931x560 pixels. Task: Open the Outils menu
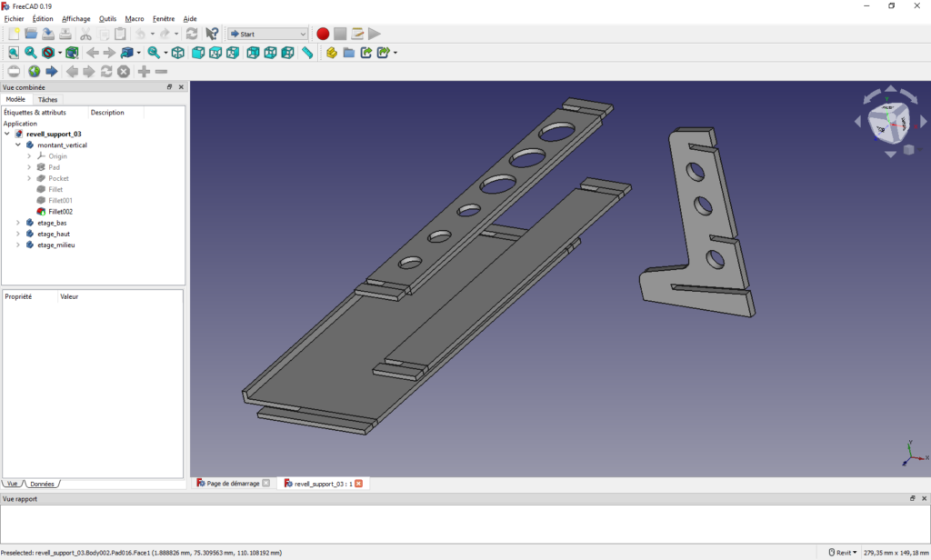(107, 18)
